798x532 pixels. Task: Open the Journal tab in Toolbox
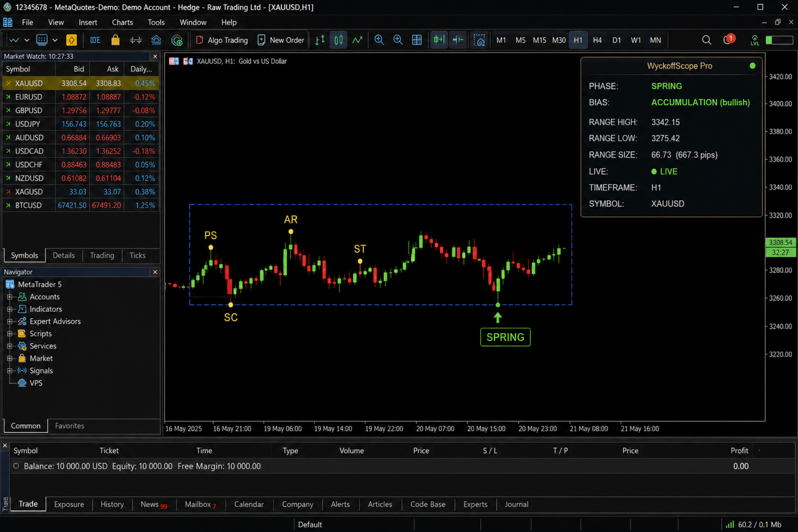[x=516, y=504]
